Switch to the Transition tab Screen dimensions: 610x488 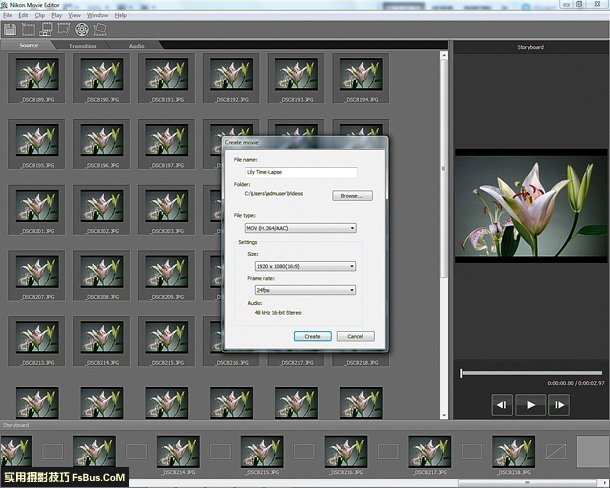pos(82,46)
